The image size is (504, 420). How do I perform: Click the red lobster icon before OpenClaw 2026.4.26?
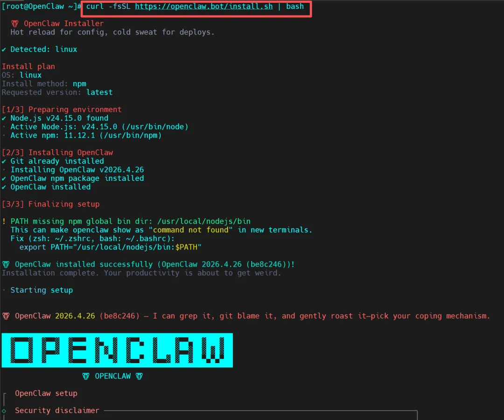pos(6,316)
